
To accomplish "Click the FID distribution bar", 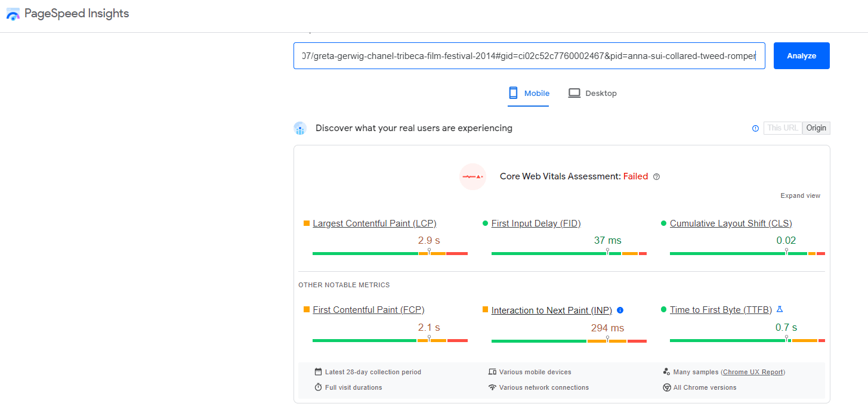I will click(569, 253).
